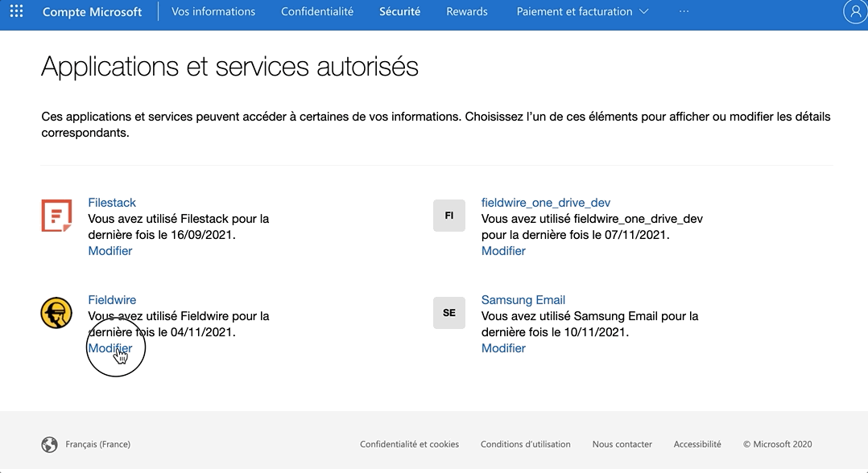The width and height of the screenshot is (868, 473).
Task: Click the Fieldwire app icon
Action: click(x=56, y=313)
